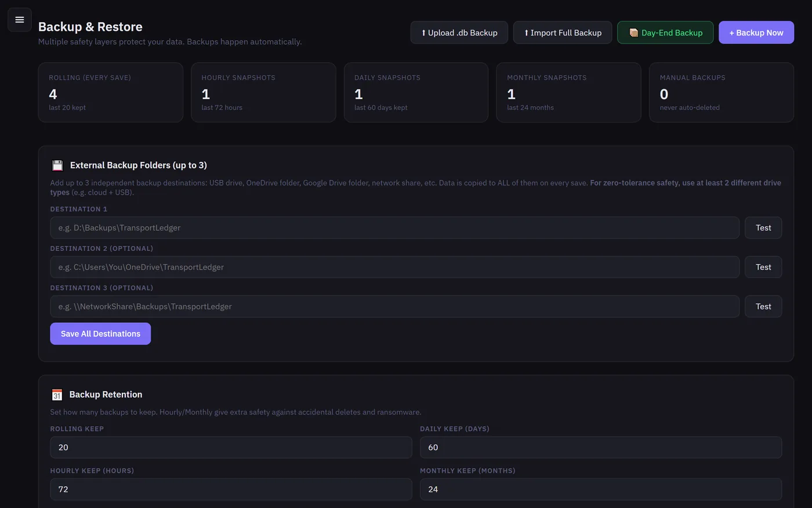Viewport: 812px width, 508px height.
Task: Test Destination 3 network share
Action: tap(763, 307)
